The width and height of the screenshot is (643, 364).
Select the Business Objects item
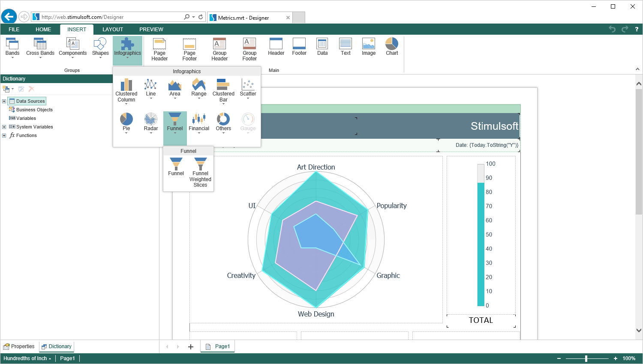click(30, 110)
